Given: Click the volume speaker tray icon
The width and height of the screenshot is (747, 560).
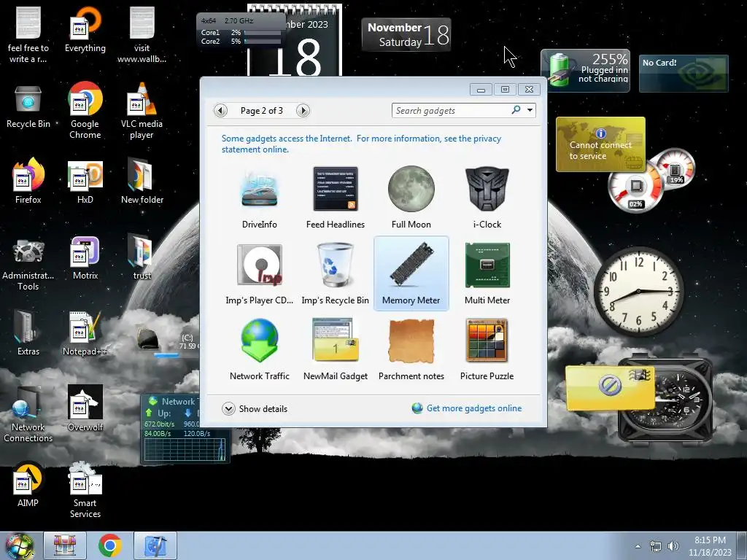Looking at the screenshot, I should (673, 545).
